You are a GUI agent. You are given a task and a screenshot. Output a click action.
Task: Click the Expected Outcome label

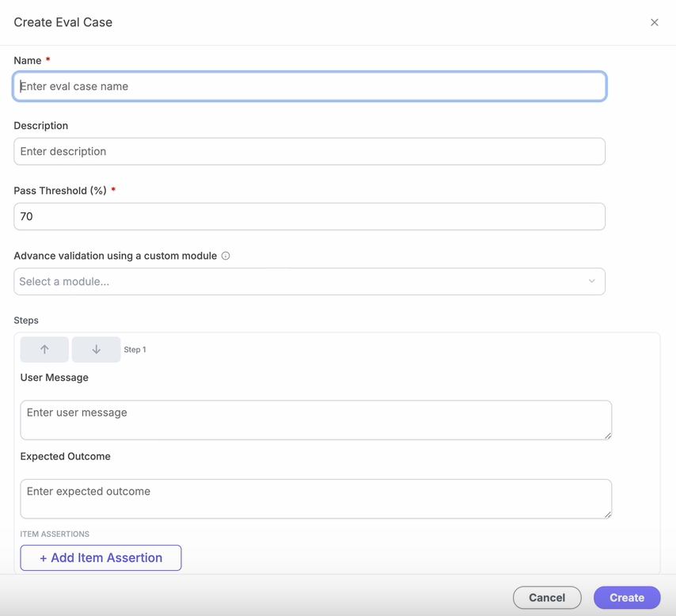tap(66, 456)
